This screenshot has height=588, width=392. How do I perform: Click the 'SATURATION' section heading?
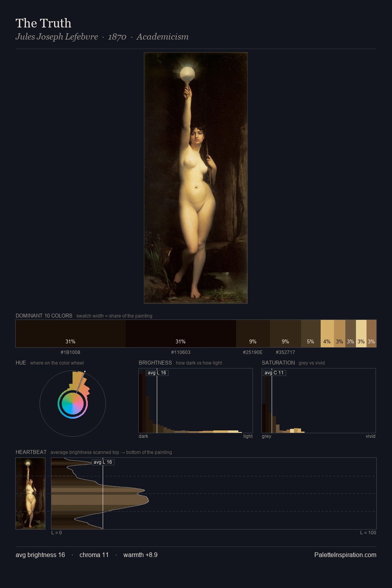point(278,363)
